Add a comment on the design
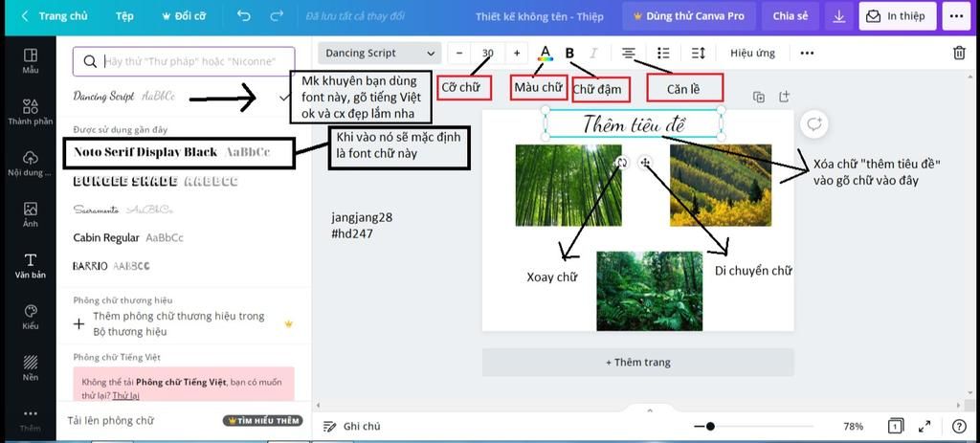Screen dimensions: 980x443 (x=814, y=124)
